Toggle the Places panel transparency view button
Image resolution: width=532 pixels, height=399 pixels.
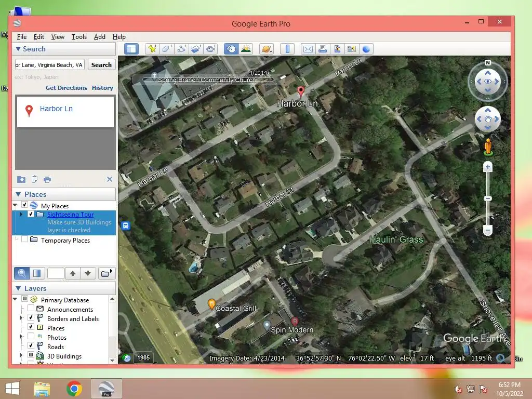point(37,273)
